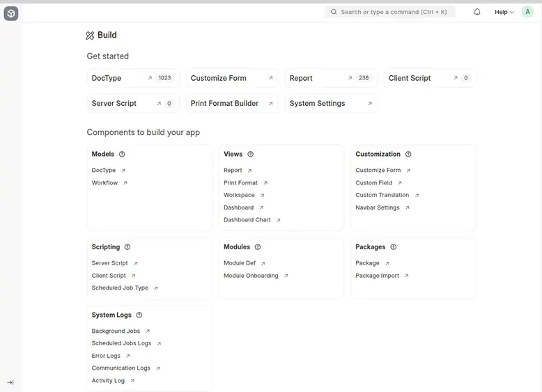This screenshot has height=392, width=542.
Task: Click arrow icon on DocType shortcut card
Action: [150, 78]
